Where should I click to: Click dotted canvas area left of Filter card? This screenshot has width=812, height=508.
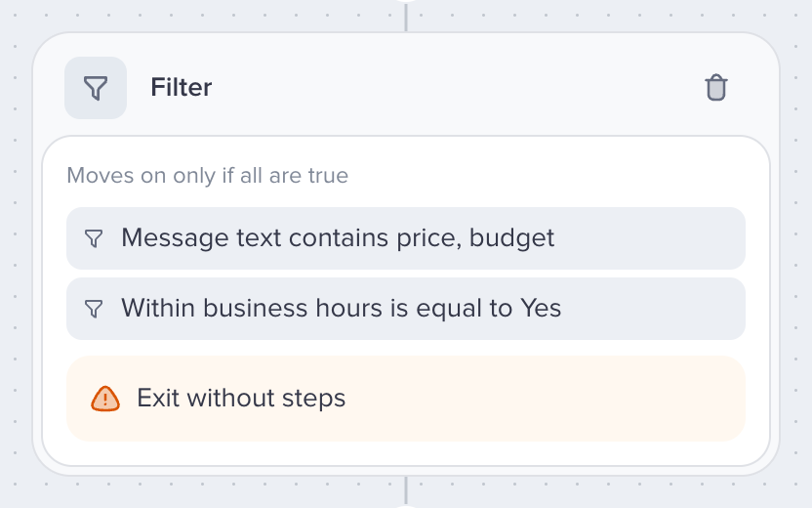(x=16, y=254)
